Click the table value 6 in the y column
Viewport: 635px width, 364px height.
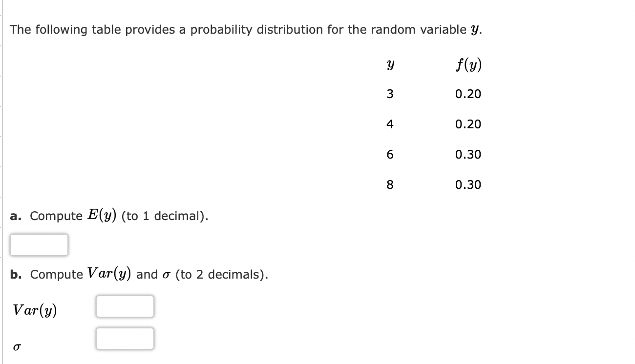tap(389, 155)
